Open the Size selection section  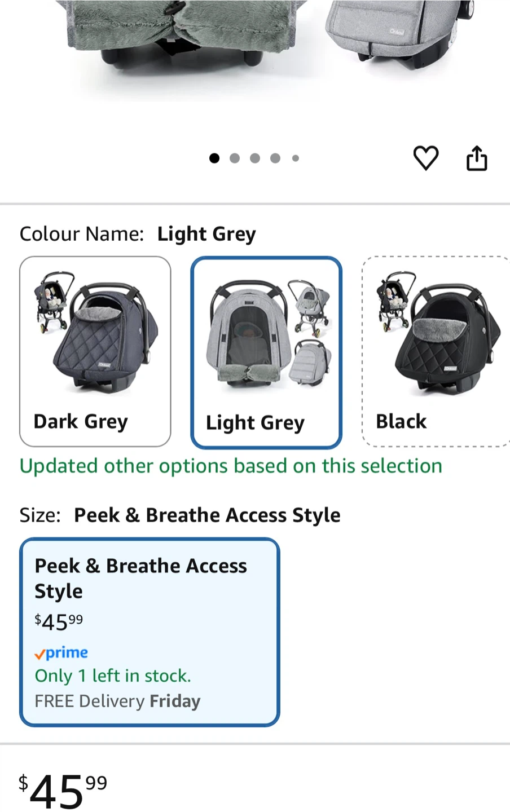(x=39, y=514)
